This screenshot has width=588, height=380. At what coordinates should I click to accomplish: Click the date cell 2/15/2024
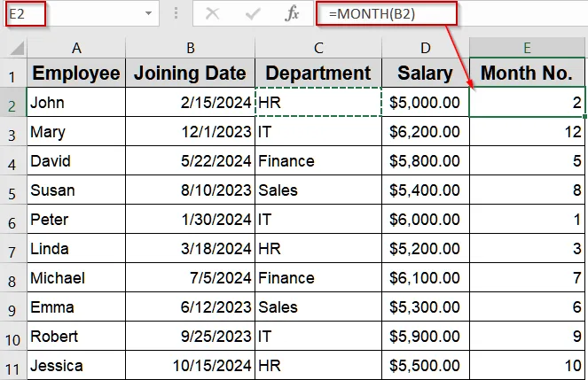pyautogui.click(x=190, y=102)
